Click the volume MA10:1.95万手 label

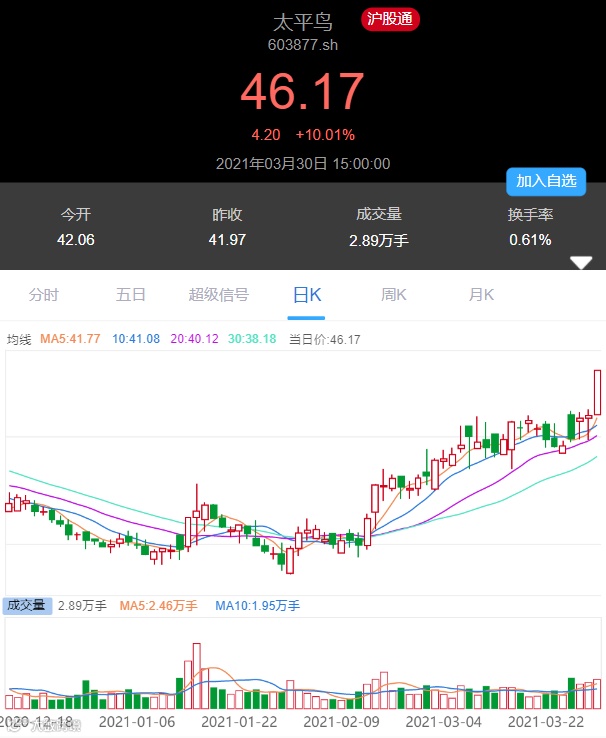point(257,606)
